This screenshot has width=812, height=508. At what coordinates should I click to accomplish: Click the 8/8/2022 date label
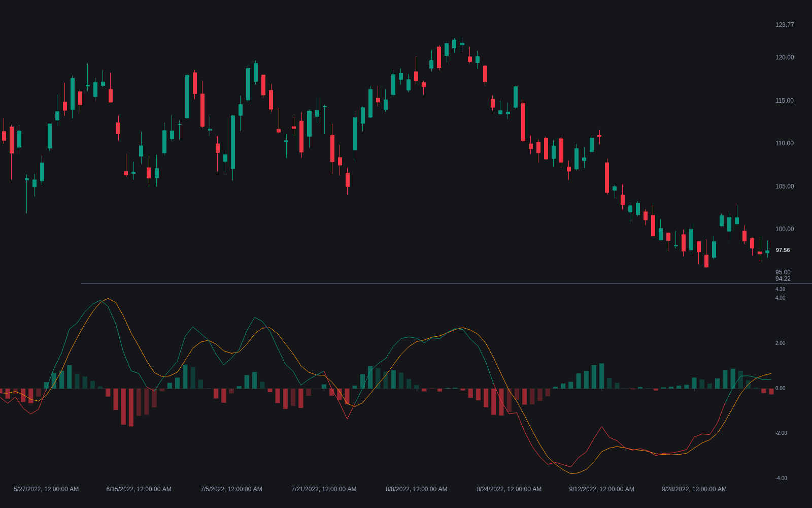click(x=416, y=489)
